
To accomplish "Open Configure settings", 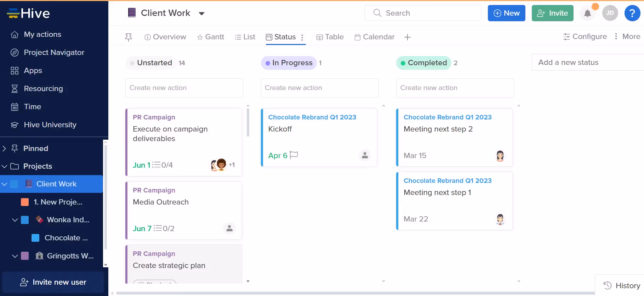I will pyautogui.click(x=585, y=37).
